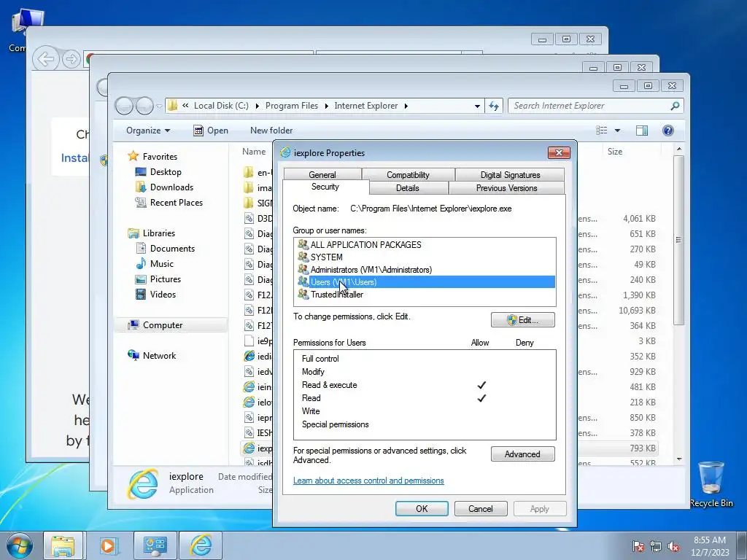Screen dimensions: 747x560
Task: Open the Previous Versions tab
Action: tap(506, 188)
